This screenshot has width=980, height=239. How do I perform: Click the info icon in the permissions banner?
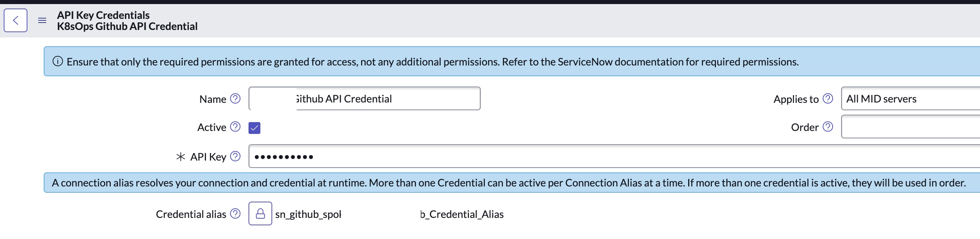(57, 61)
